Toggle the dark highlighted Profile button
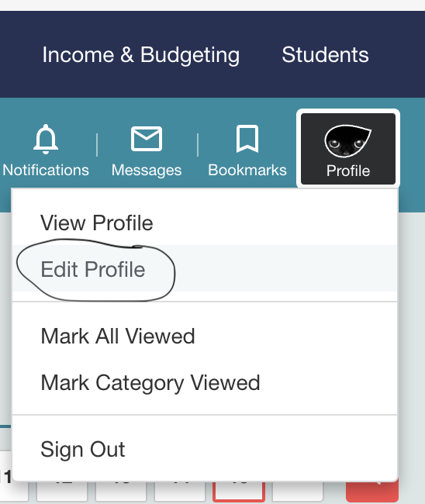This screenshot has height=504, width=425. [348, 149]
